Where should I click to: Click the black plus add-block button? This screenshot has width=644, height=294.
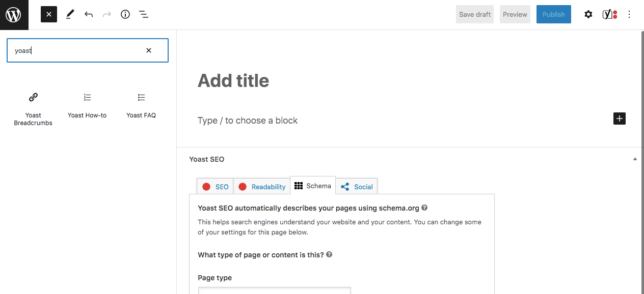pyautogui.click(x=620, y=119)
